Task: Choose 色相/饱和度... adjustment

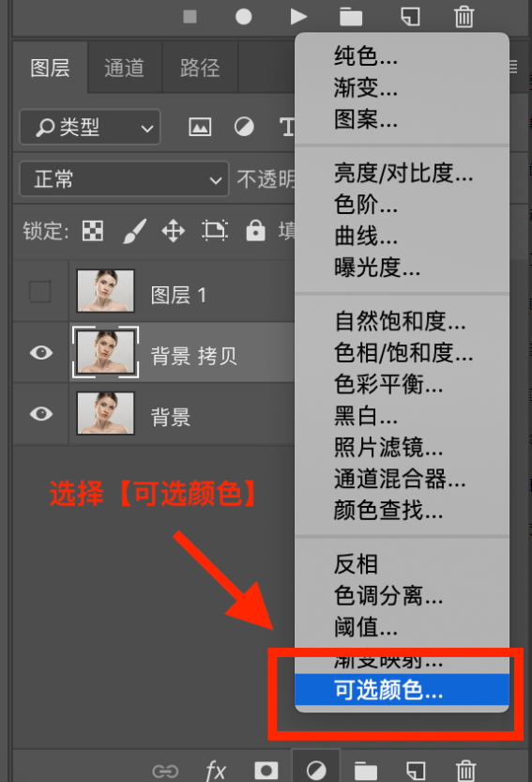Action: (x=402, y=353)
